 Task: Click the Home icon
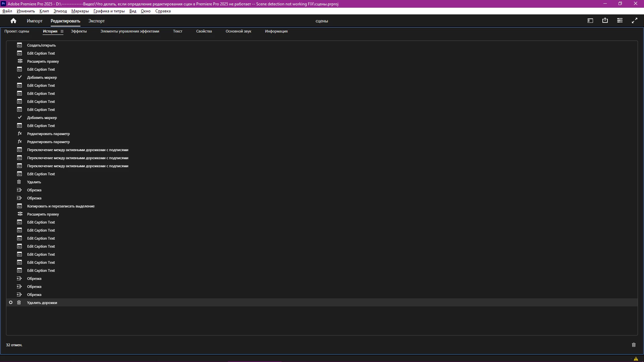13,21
